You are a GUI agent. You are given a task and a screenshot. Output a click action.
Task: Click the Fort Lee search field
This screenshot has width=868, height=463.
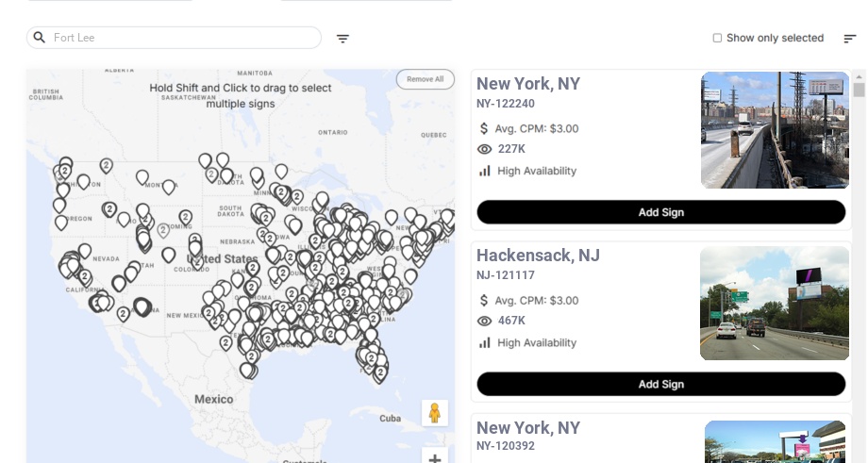click(179, 38)
